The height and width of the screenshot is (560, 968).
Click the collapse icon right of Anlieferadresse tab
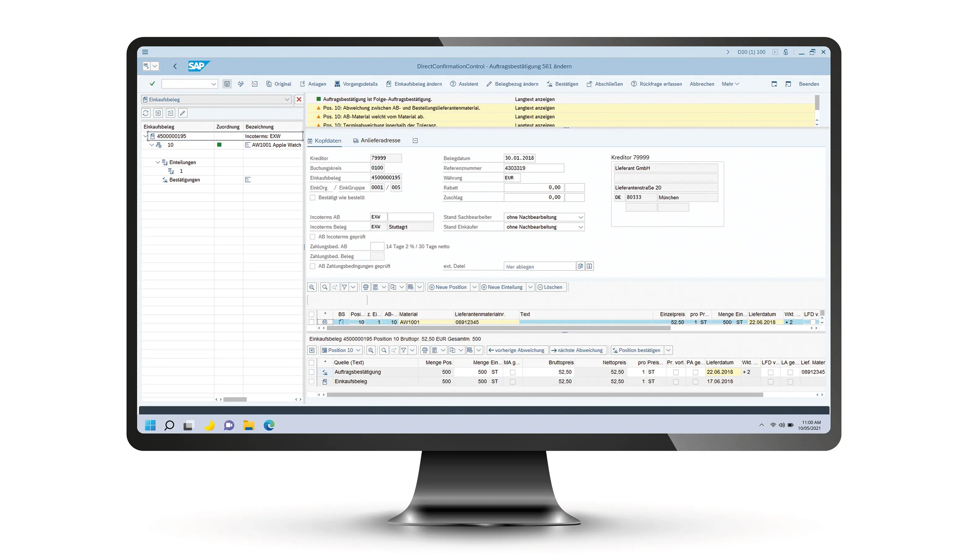coord(415,141)
